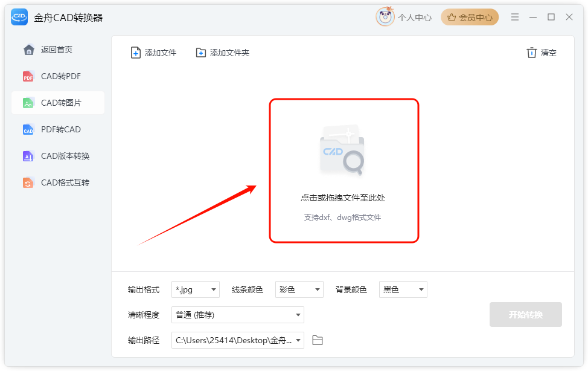Open CAD格式互转 from the sidebar
The image size is (588, 371).
pyautogui.click(x=58, y=182)
